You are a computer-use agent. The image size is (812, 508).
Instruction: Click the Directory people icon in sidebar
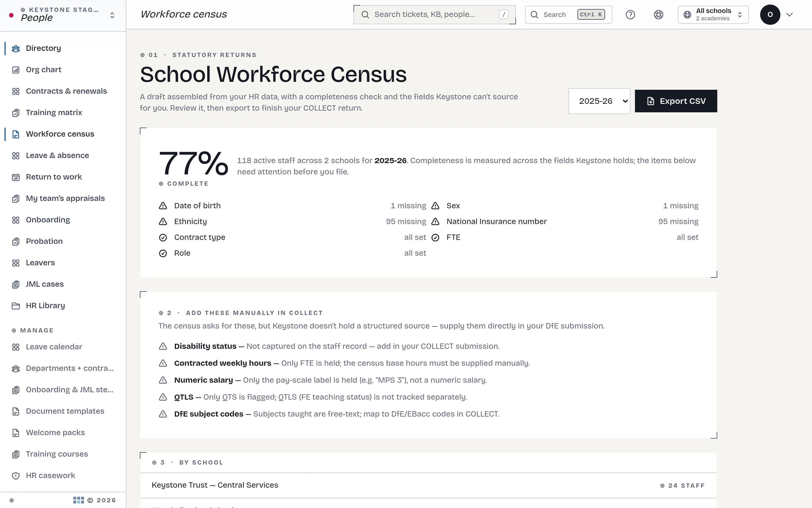[16, 48]
